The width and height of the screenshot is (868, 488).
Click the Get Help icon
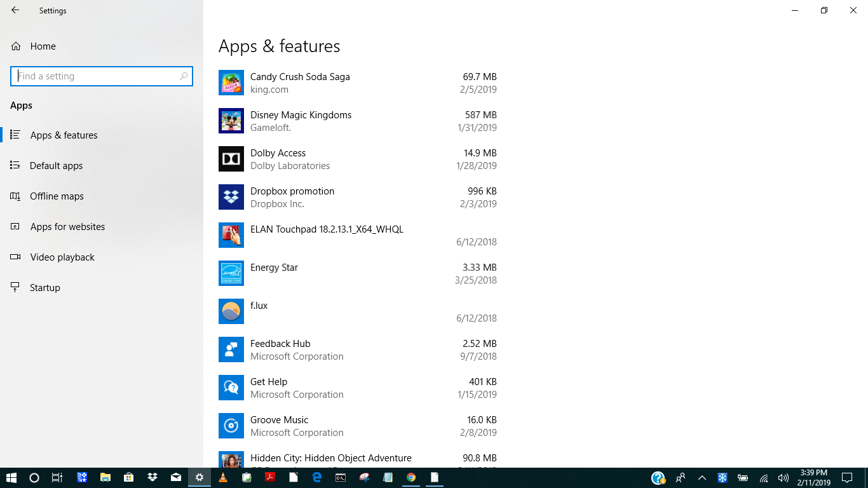point(231,388)
